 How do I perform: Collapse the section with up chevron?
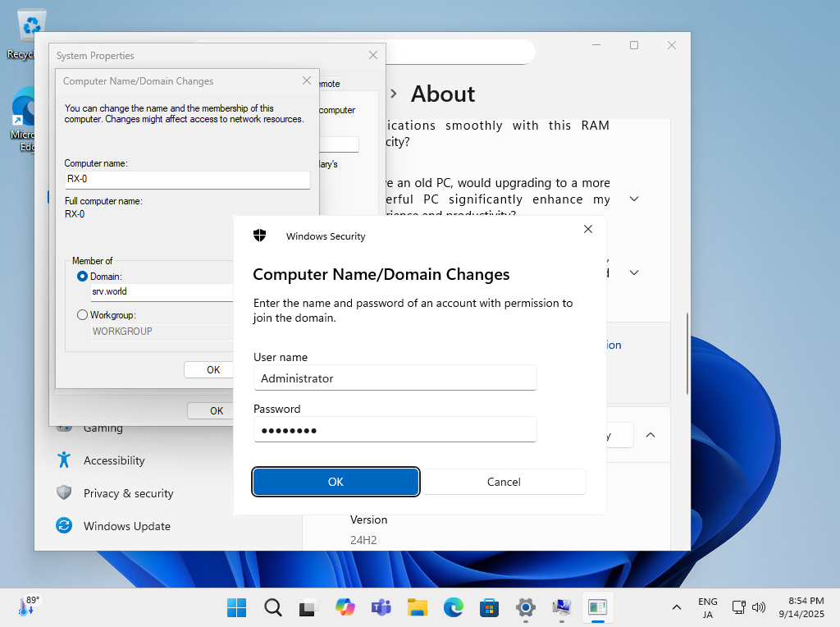[651, 435]
